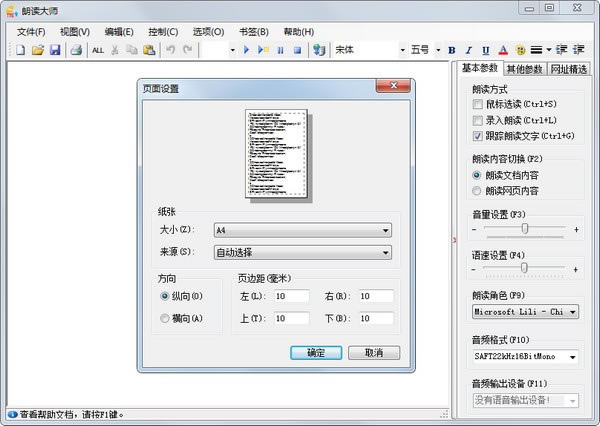Image resolution: width=600 pixels, height=426 pixels.
Task: Click the scissors cut icon
Action: tap(114, 50)
